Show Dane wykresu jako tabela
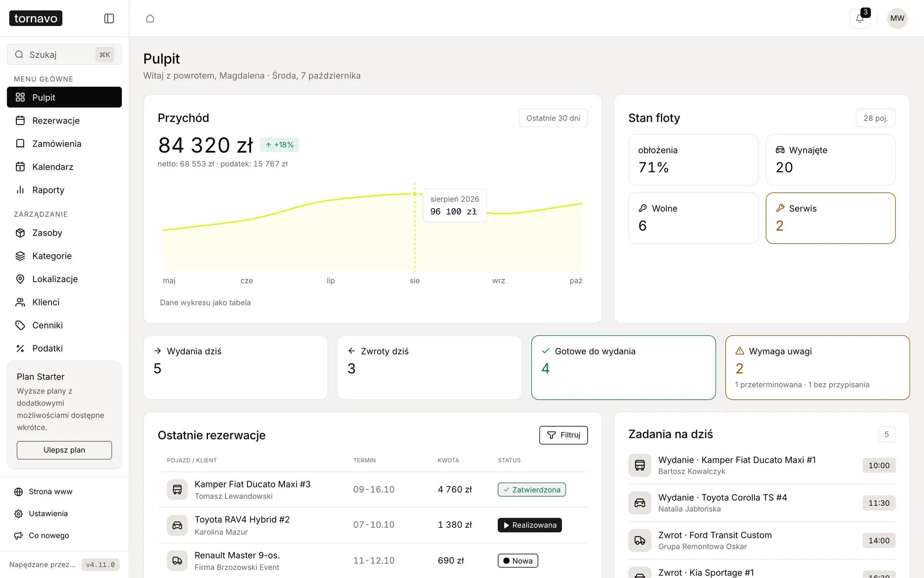 (205, 302)
